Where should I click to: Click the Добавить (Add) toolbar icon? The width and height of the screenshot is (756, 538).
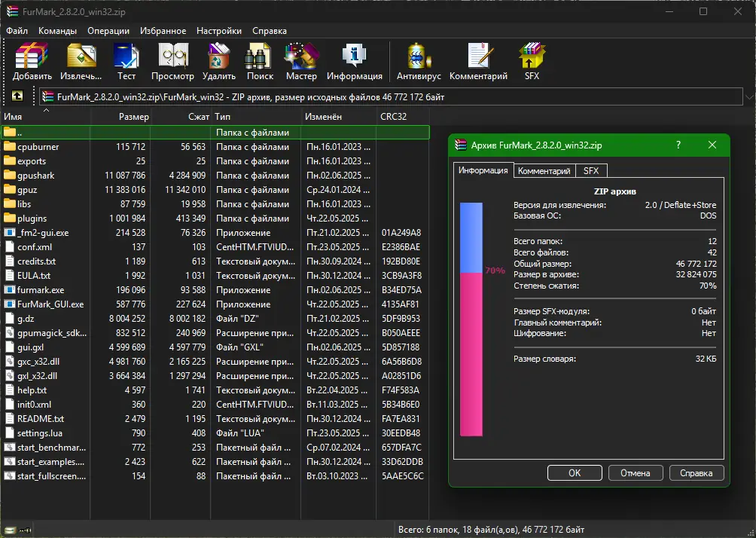click(x=32, y=61)
